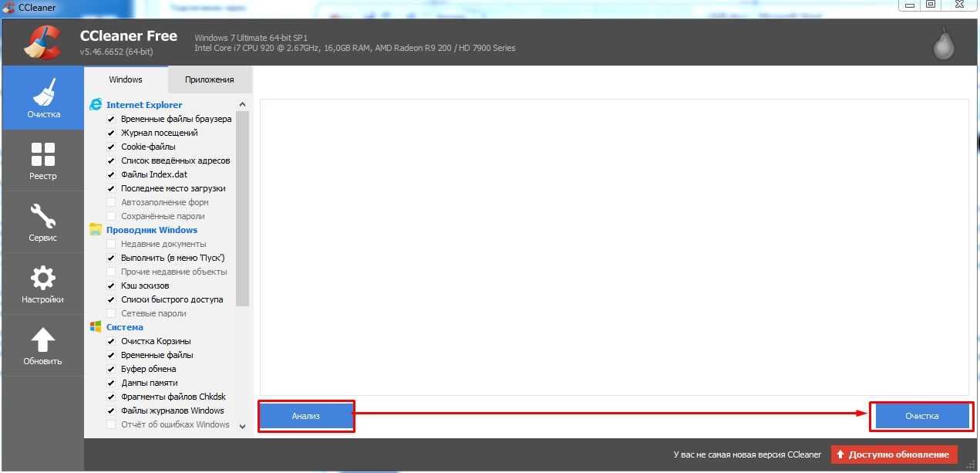Switch to the Приложения tab
The width and height of the screenshot is (980, 473).
click(209, 79)
